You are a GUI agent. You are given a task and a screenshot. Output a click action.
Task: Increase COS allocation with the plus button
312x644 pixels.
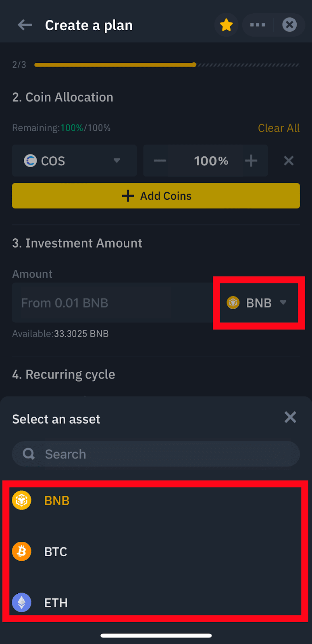coord(251,161)
